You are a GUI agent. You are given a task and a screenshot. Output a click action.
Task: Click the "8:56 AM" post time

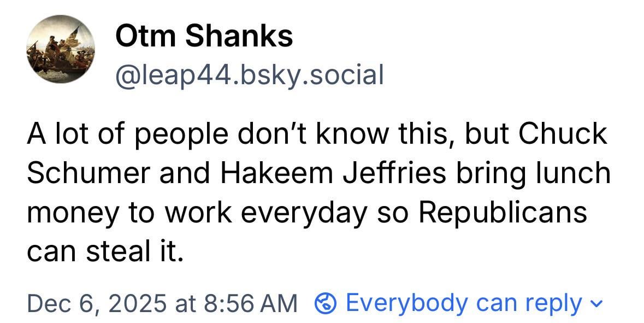(x=249, y=303)
